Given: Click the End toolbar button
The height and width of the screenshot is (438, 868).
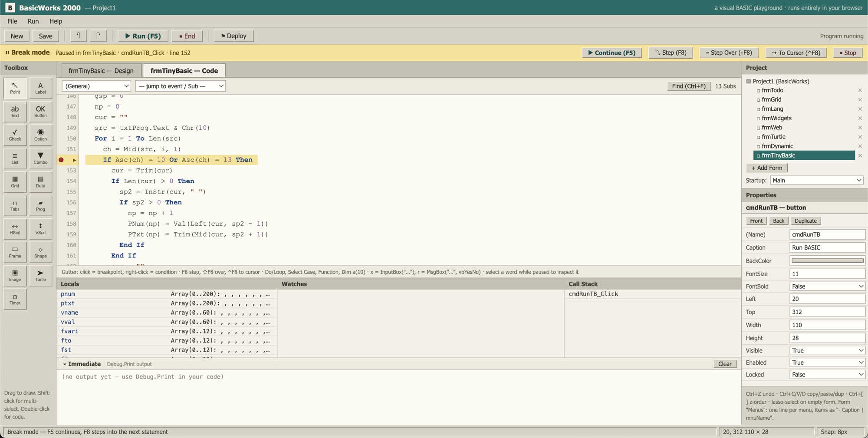Looking at the screenshot, I should [x=187, y=36].
